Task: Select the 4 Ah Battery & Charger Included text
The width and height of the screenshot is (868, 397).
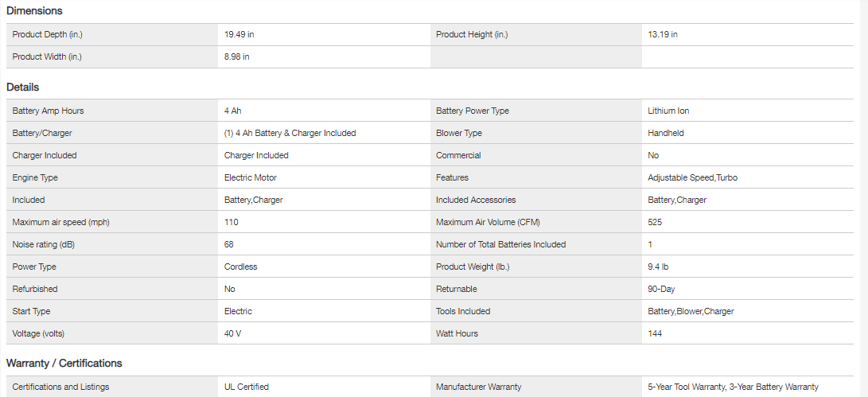Action: (x=290, y=134)
